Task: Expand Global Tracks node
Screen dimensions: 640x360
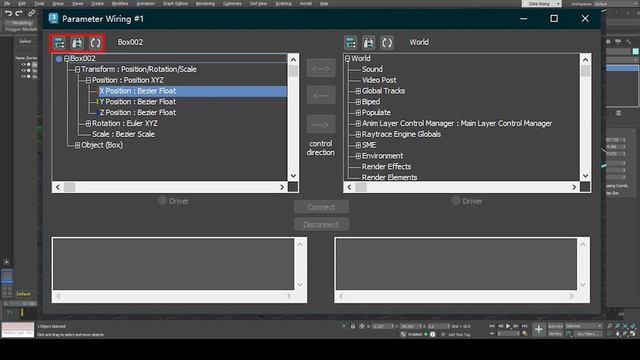Action: [358, 91]
